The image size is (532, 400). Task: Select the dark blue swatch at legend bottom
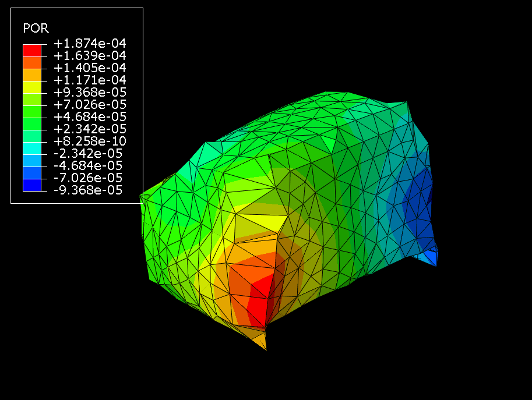coord(32,185)
